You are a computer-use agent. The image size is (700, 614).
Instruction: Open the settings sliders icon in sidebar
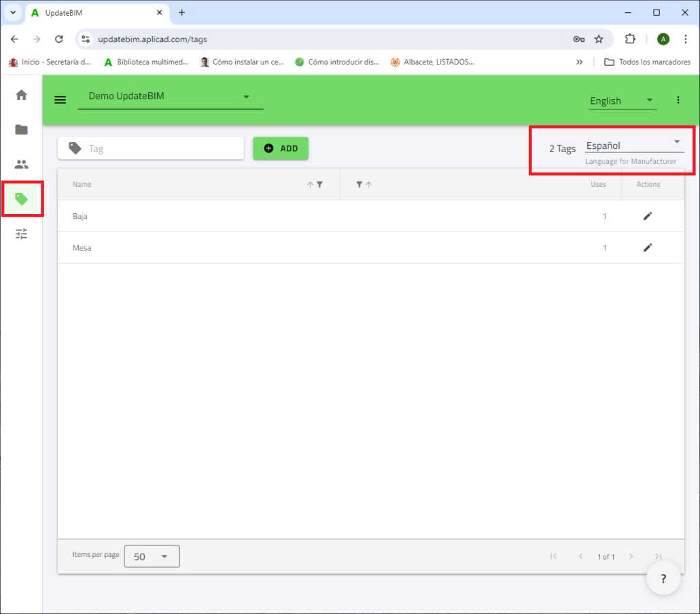[x=22, y=234]
